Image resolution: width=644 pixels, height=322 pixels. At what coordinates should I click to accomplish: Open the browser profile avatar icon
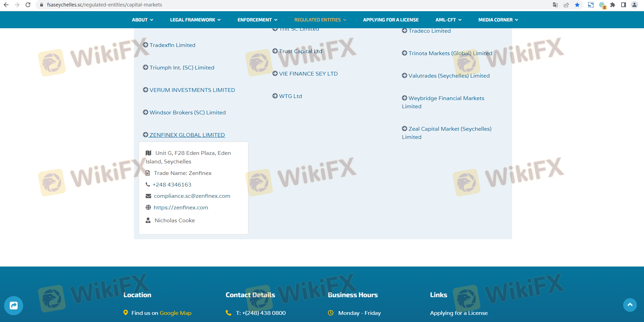634,5
